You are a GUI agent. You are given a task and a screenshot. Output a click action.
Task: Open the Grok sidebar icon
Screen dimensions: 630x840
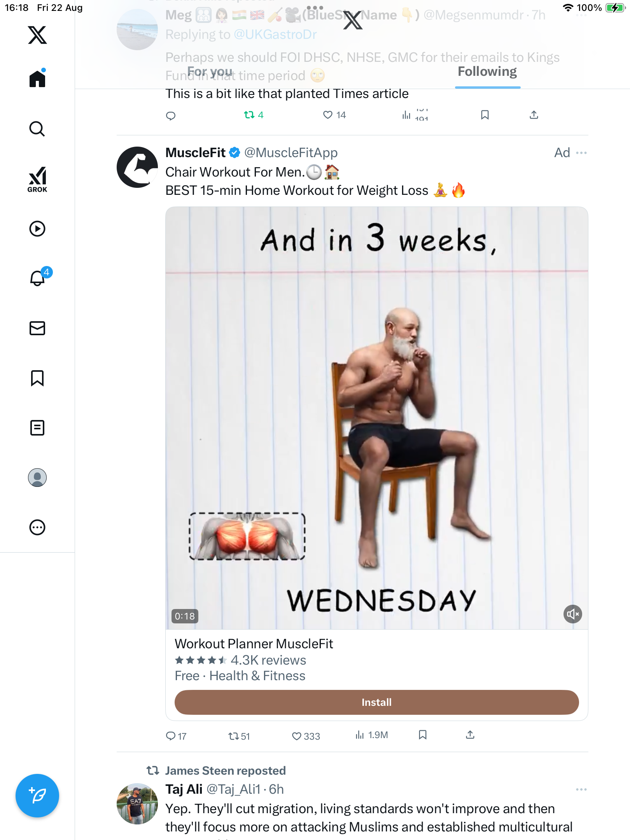pyautogui.click(x=37, y=179)
